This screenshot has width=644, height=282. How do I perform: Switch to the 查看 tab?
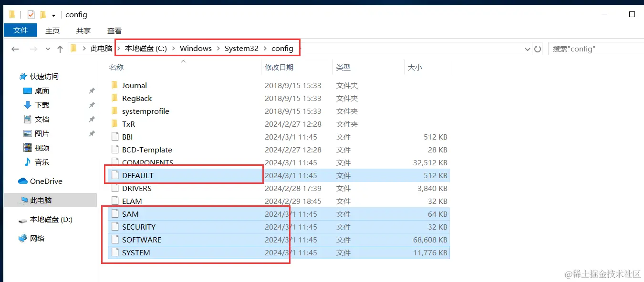pos(114,30)
